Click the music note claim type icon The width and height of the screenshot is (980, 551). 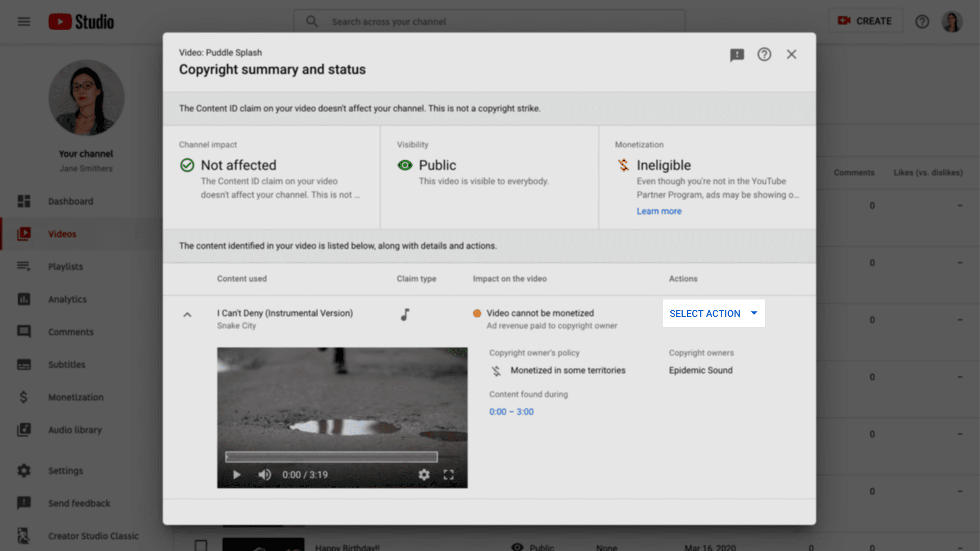click(405, 314)
